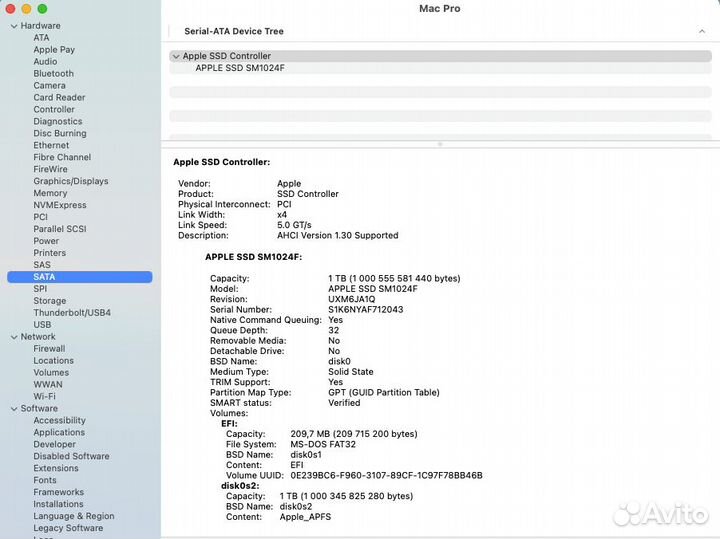Select Thunderbolt/USB4 in sidebar
Viewport: 720px width, 539px height.
coord(72,313)
